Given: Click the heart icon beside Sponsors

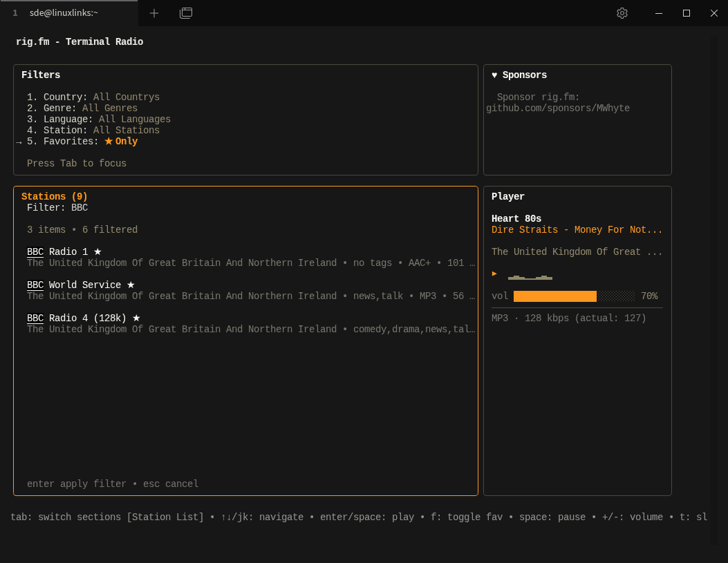Looking at the screenshot, I should pos(494,75).
